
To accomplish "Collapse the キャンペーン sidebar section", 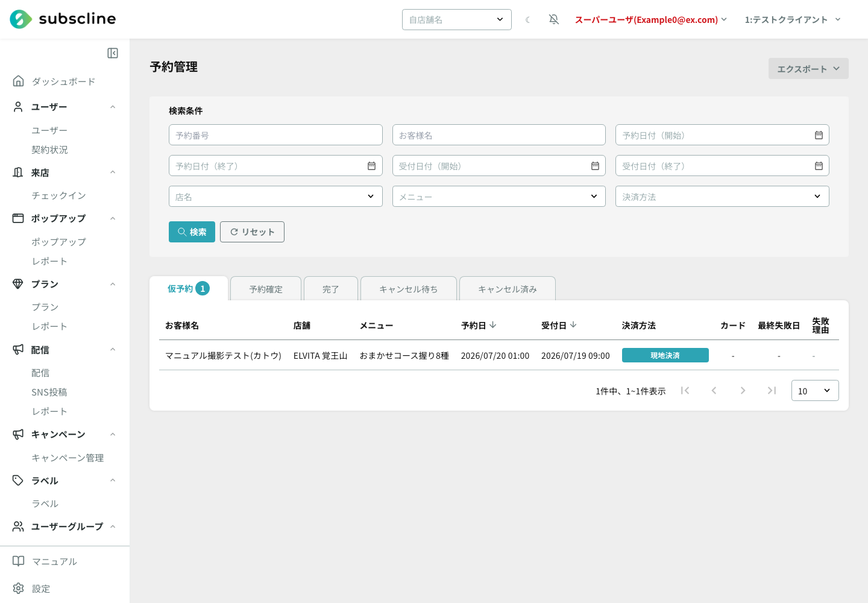I will tap(113, 434).
